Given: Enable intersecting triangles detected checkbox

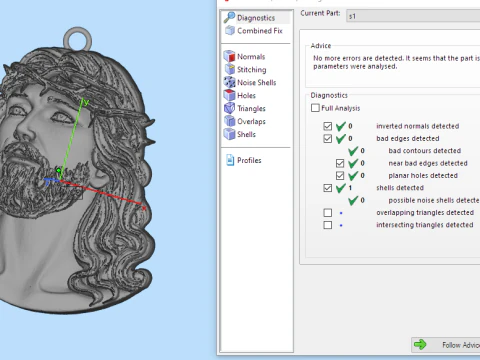Looking at the screenshot, I should coord(328,225).
